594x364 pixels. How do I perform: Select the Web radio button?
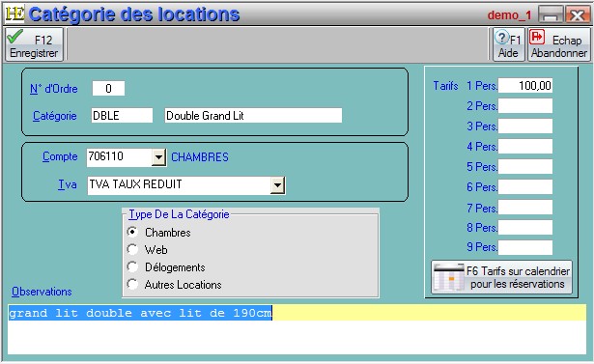[132, 249]
